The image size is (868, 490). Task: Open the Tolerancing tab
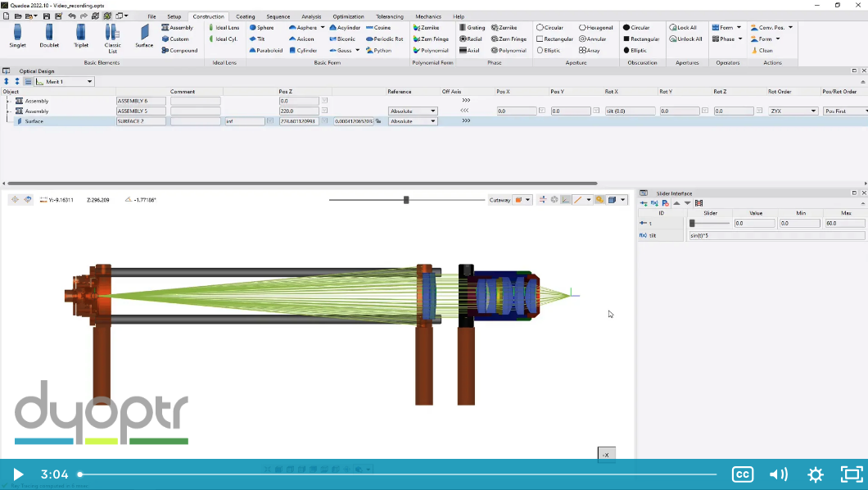pyautogui.click(x=389, y=16)
